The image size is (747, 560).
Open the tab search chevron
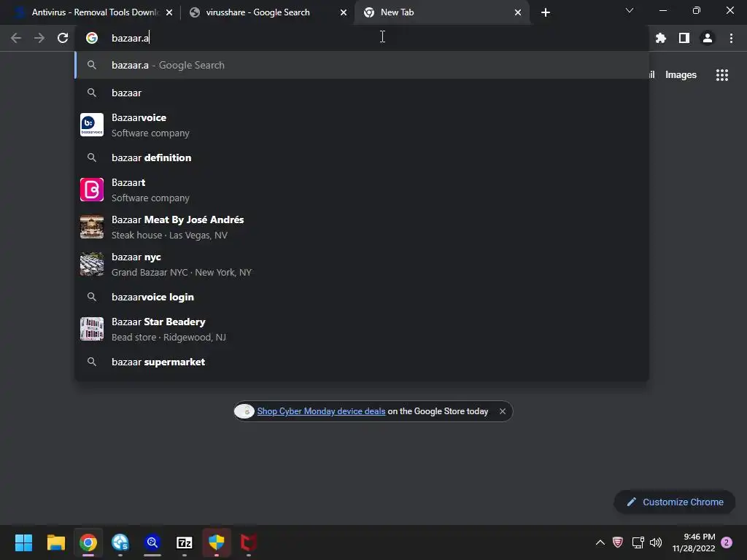pyautogui.click(x=630, y=10)
